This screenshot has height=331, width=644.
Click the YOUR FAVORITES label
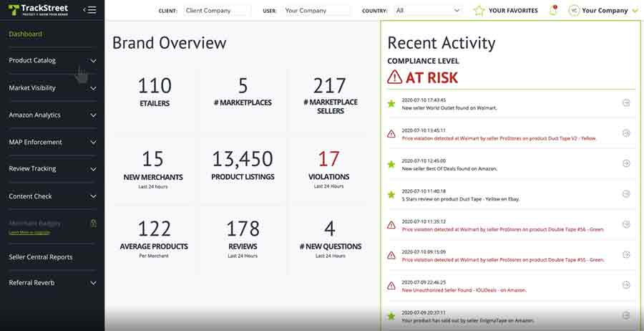513,11
